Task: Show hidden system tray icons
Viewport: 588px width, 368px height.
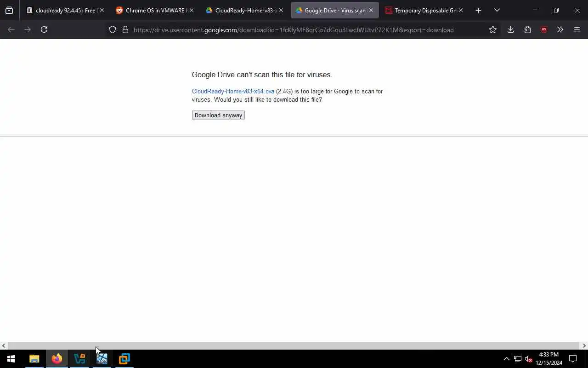Action: (506, 359)
